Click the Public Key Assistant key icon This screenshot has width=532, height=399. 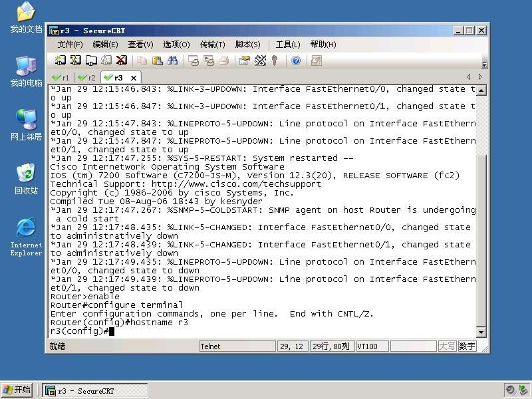[275, 61]
